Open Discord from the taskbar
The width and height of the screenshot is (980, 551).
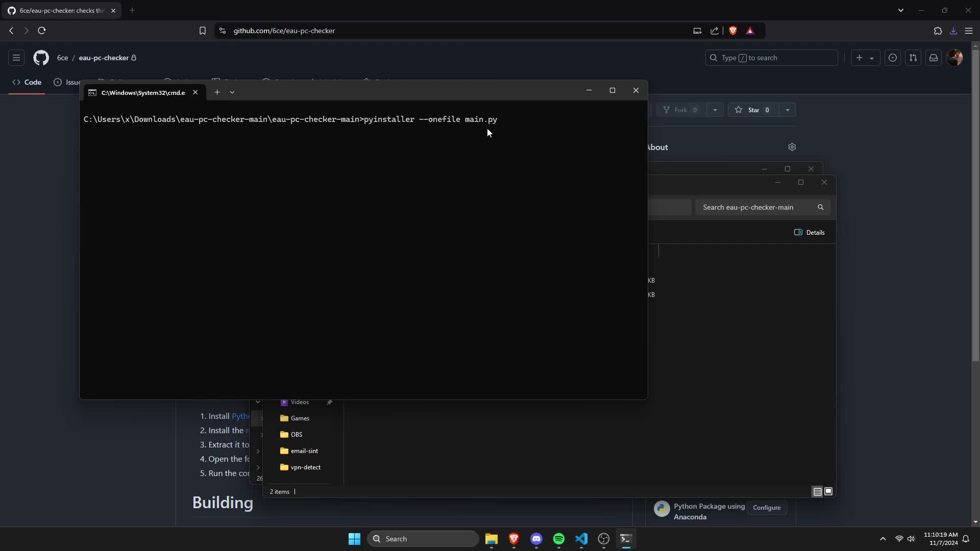point(536,539)
